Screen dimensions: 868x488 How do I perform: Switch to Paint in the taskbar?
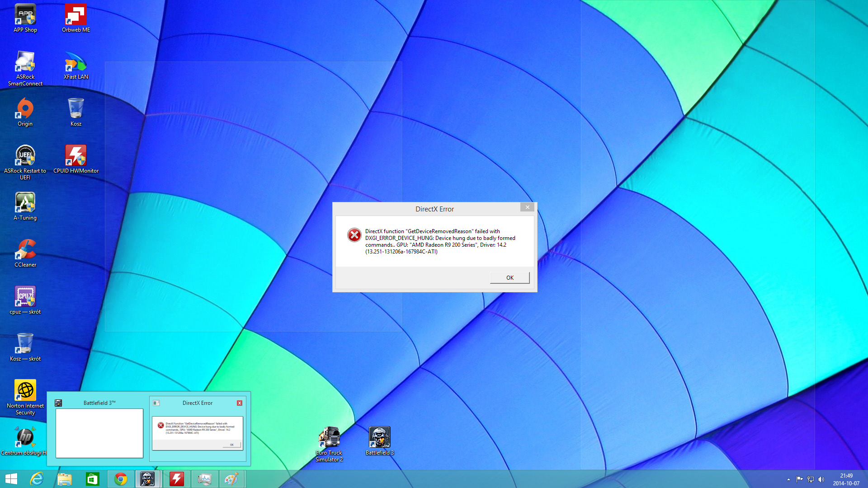point(232,479)
